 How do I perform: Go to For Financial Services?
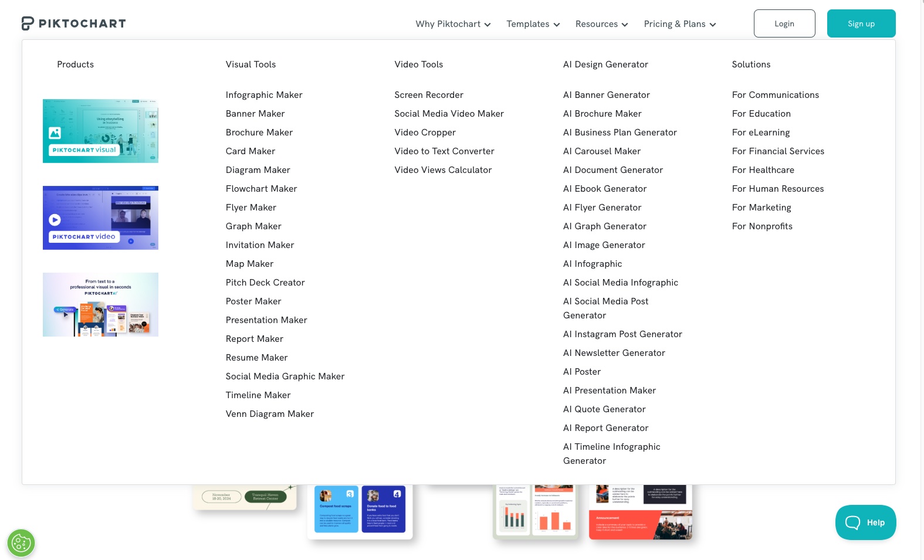click(779, 151)
